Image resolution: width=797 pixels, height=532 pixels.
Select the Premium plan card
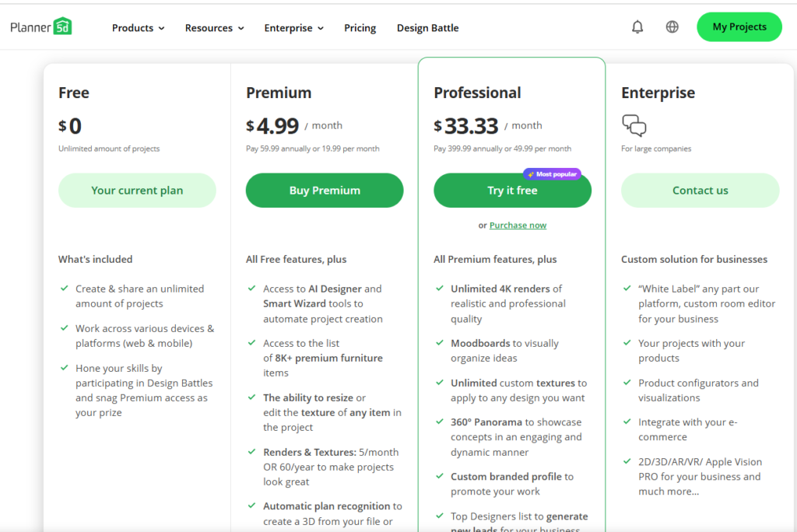(279, 93)
